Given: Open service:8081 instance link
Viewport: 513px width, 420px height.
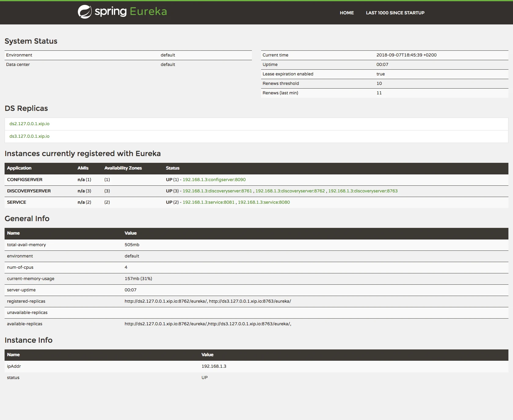Looking at the screenshot, I should click(x=209, y=202).
